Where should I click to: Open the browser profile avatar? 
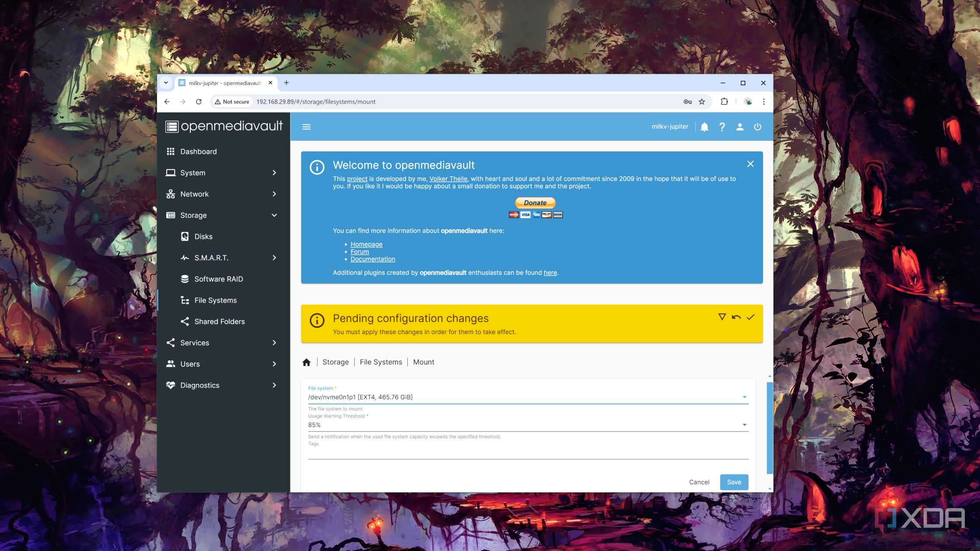click(748, 102)
